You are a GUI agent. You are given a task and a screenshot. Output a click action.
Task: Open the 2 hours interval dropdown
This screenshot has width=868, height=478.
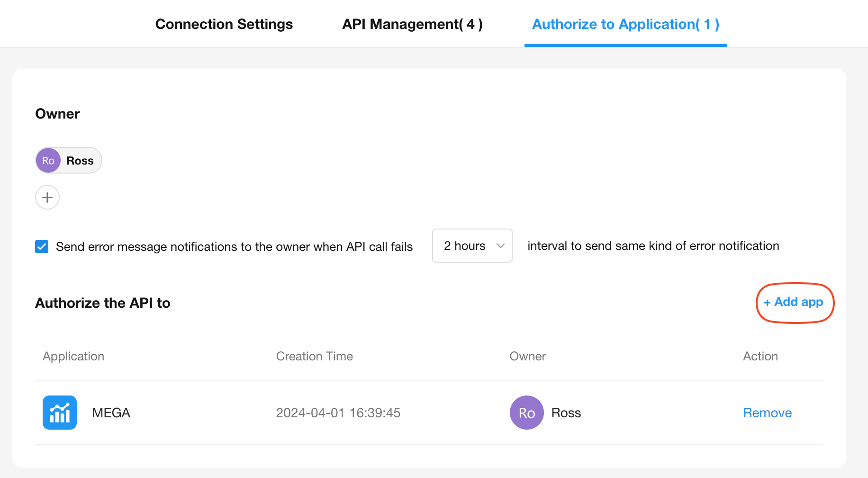click(472, 246)
